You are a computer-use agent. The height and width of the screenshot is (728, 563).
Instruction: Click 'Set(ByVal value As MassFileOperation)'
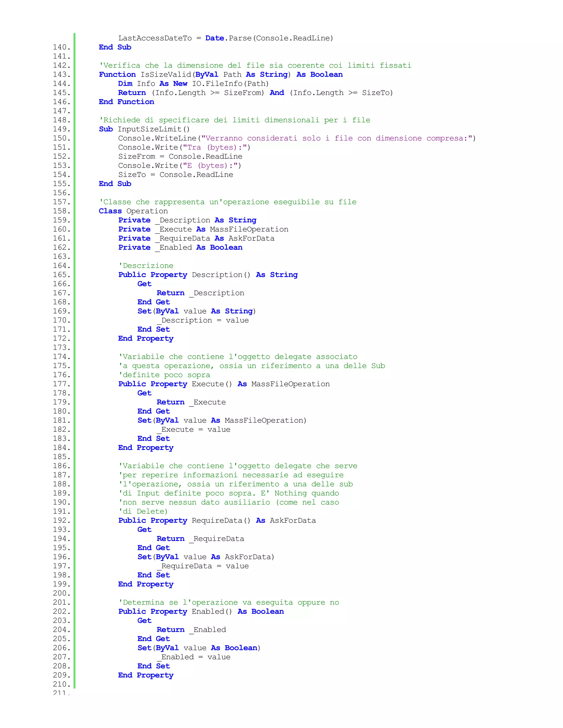point(222,420)
